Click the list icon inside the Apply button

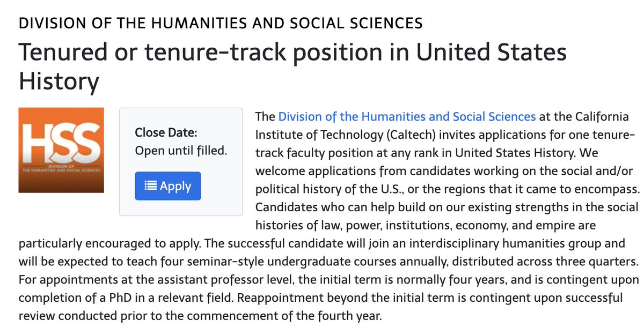(151, 186)
